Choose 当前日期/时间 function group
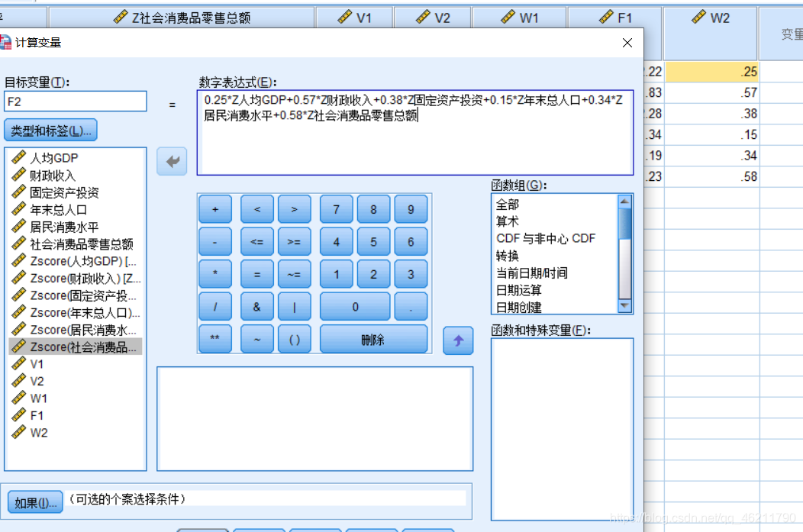This screenshot has width=803, height=532. (x=531, y=273)
